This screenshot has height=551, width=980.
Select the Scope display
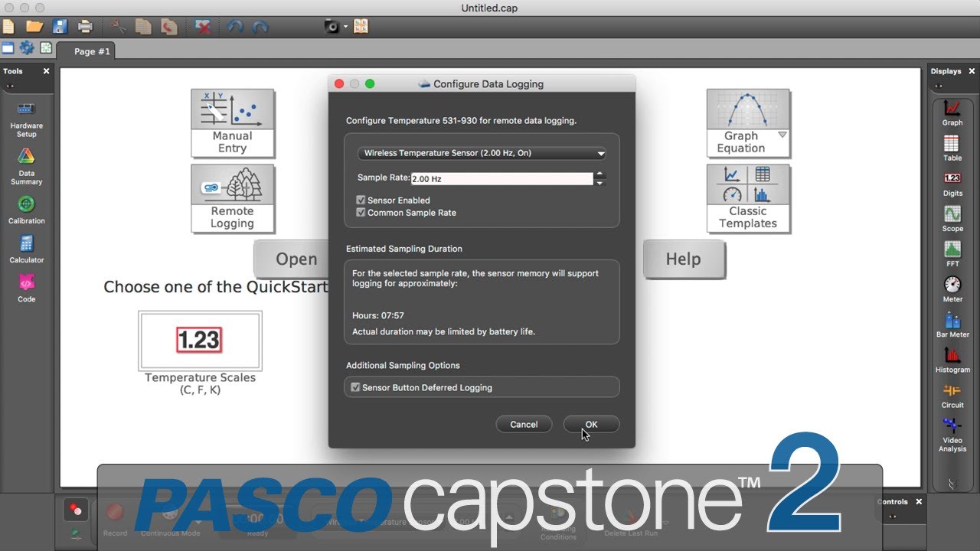click(952, 219)
